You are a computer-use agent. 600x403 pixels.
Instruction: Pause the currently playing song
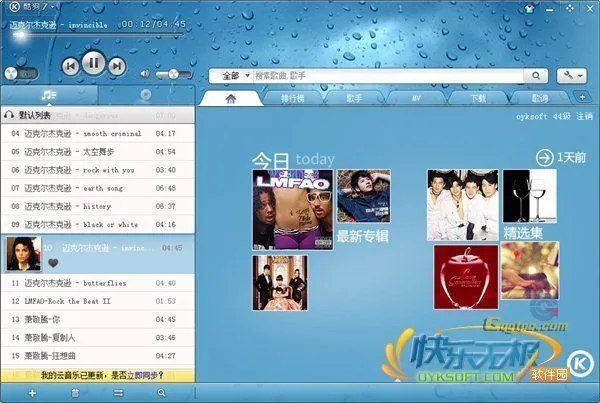(93, 63)
